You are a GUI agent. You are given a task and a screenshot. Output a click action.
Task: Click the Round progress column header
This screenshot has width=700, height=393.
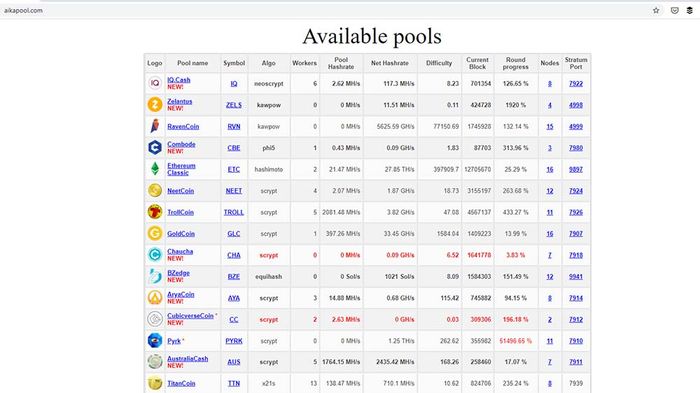point(516,63)
